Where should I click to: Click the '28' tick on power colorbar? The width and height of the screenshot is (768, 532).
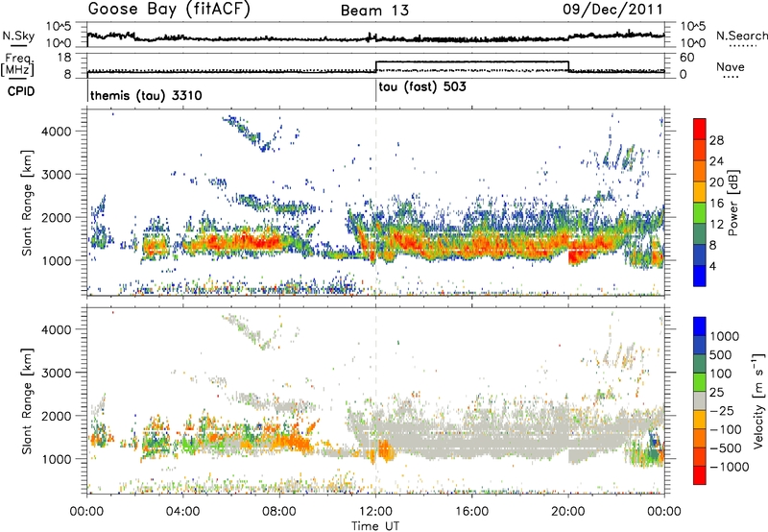716,140
